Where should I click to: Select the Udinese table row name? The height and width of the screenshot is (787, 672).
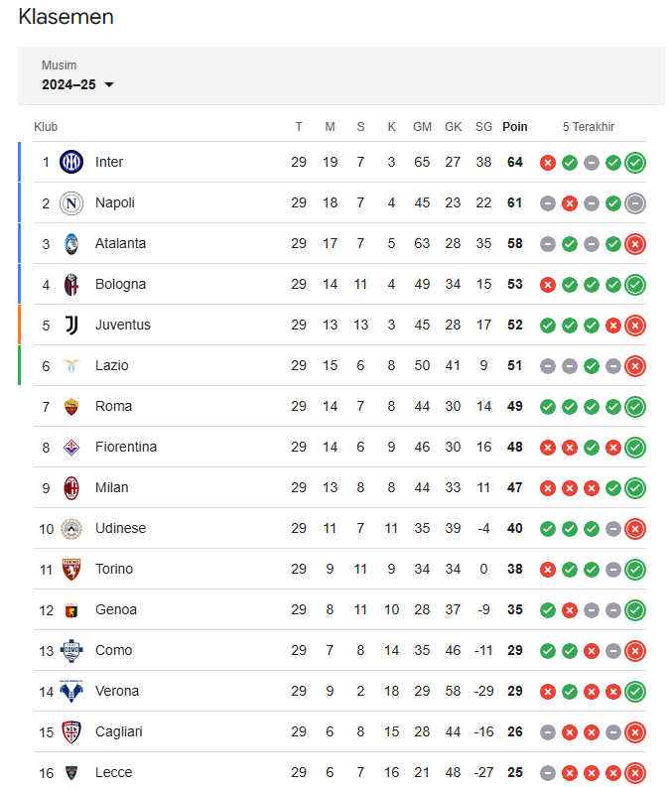tap(120, 528)
